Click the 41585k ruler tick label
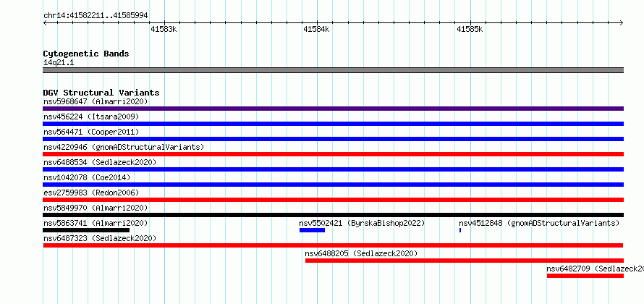The height and width of the screenshot is (304, 644). click(x=470, y=29)
